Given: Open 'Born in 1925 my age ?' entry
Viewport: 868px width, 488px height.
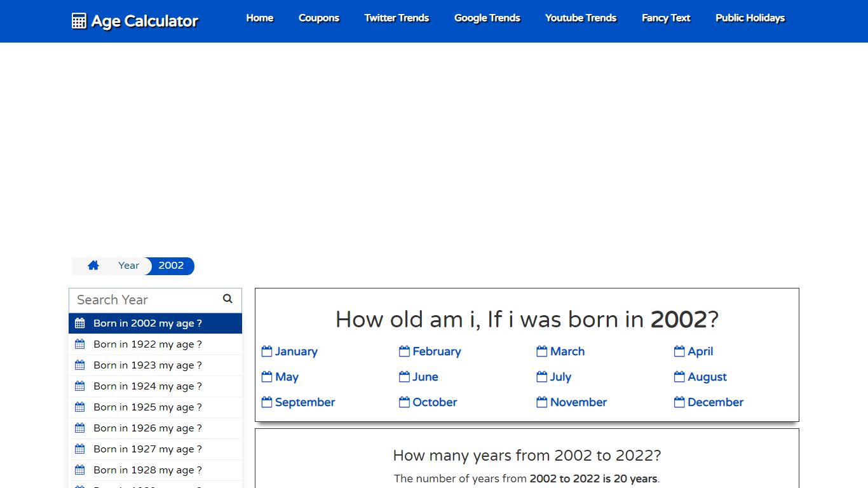Looking at the screenshot, I should [x=155, y=407].
